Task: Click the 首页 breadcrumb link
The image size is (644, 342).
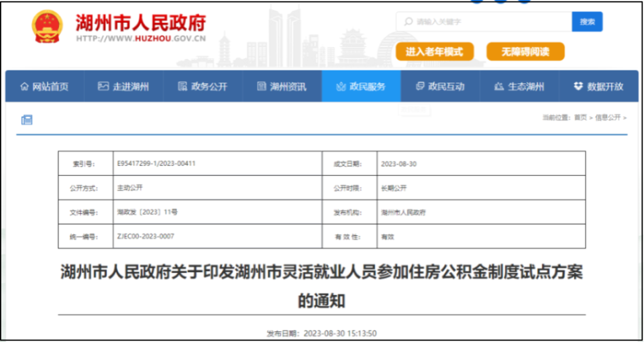Action: (x=580, y=118)
